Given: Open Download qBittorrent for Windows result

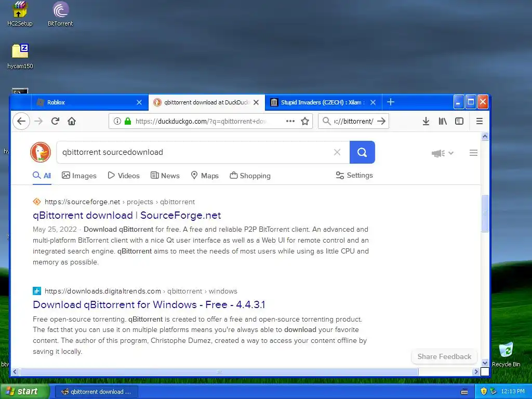Looking at the screenshot, I should tap(149, 304).
